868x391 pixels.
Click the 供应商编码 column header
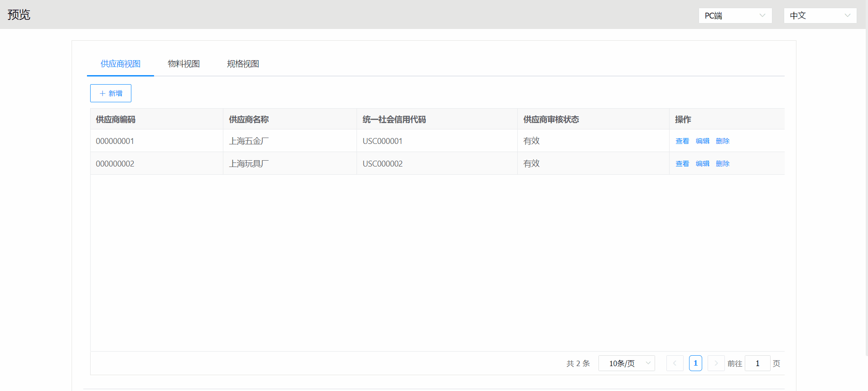[116, 119]
